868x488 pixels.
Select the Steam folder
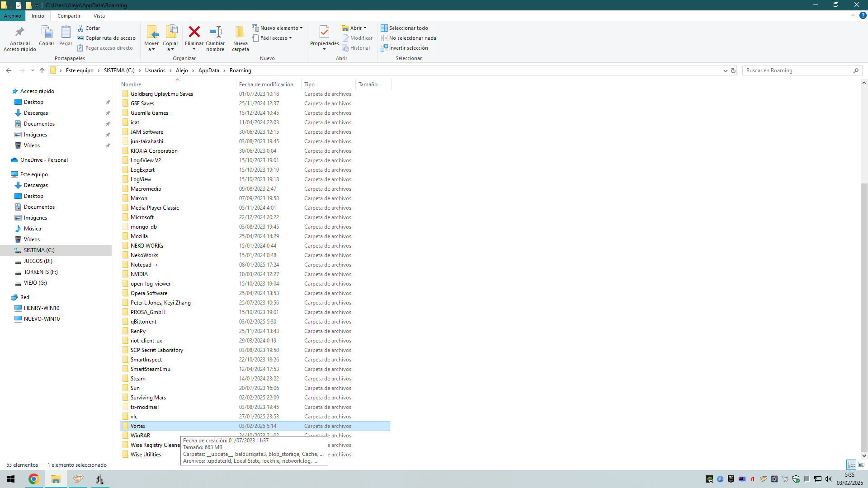point(255,379)
